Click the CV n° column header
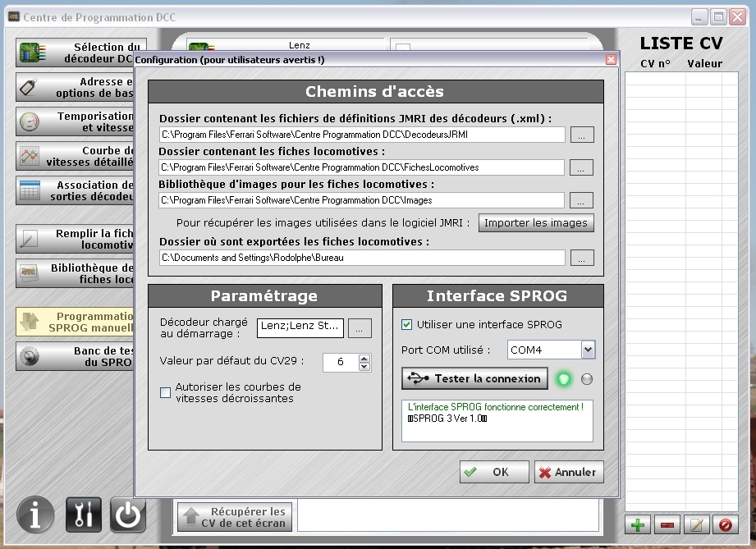 pos(655,64)
